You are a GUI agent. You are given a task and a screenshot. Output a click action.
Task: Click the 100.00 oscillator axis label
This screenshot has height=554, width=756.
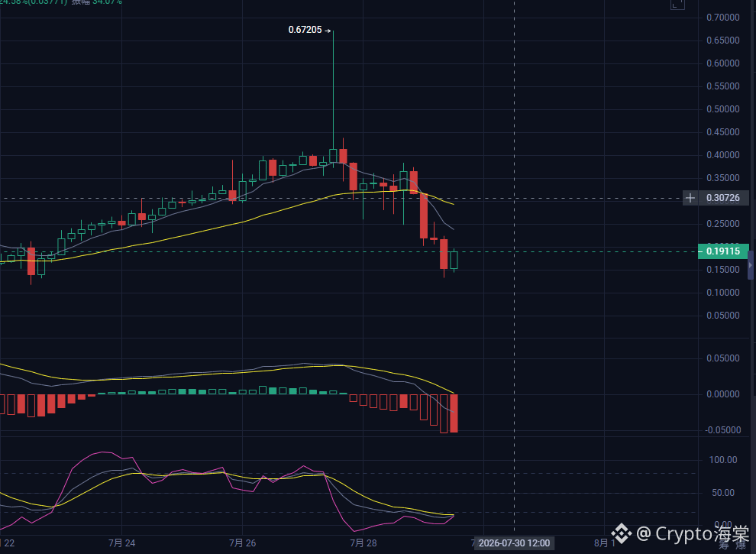pyautogui.click(x=722, y=460)
